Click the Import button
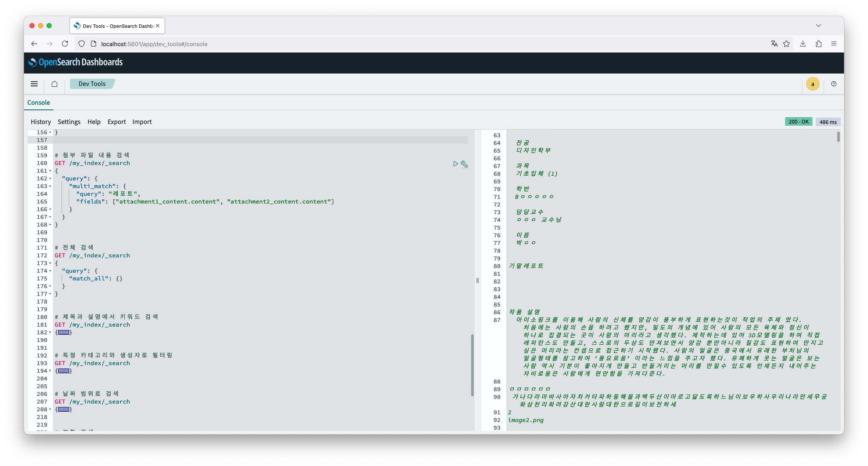Screen dimensions: 868x466 pos(142,122)
